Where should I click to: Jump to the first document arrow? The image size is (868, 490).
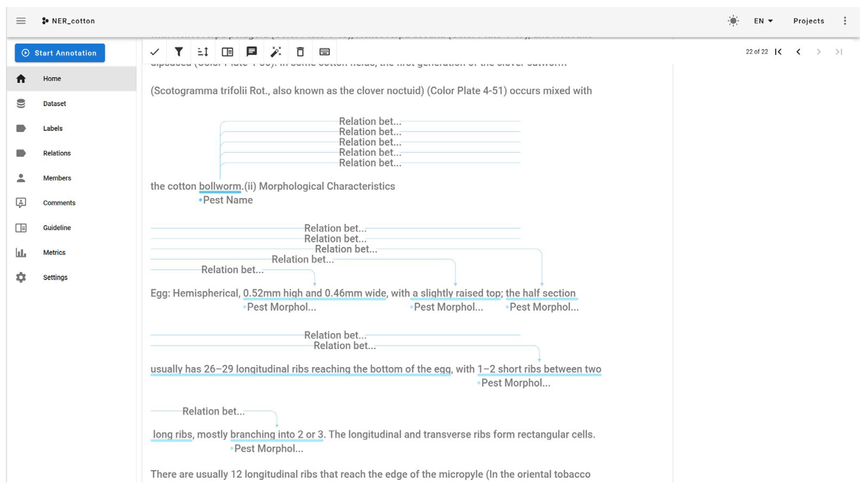[x=778, y=52]
